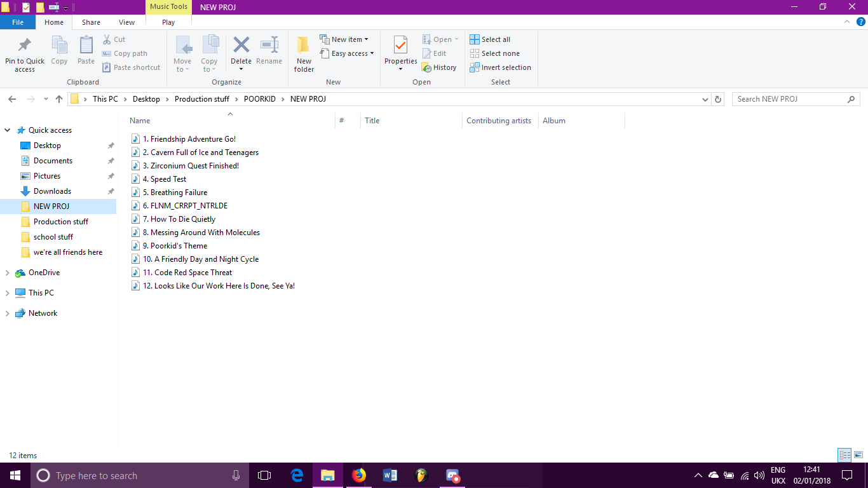Screen dimensions: 868x488
Task: Open Word from the taskbar
Action: (x=390, y=475)
